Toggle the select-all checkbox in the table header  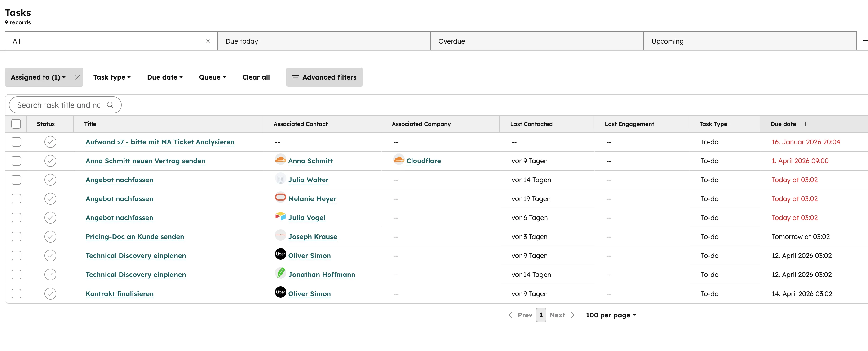16,124
